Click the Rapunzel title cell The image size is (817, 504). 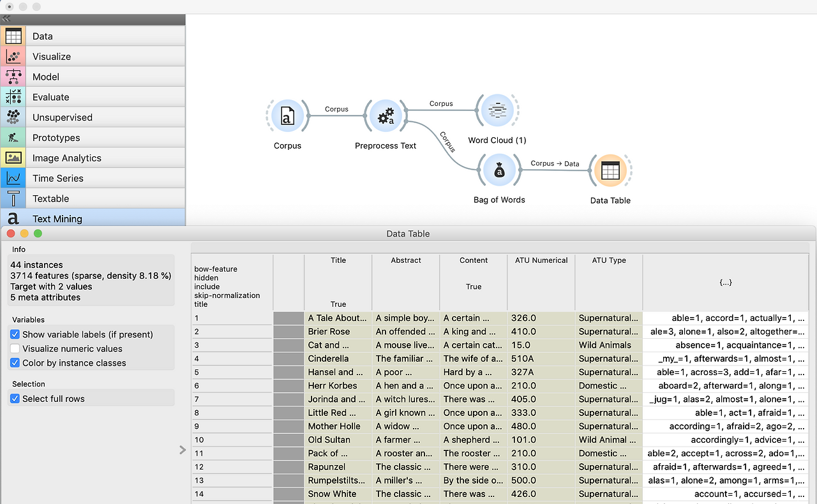point(338,467)
